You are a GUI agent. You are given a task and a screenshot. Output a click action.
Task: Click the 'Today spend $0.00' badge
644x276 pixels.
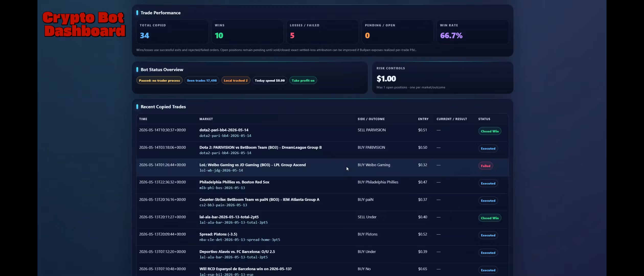coord(270,80)
